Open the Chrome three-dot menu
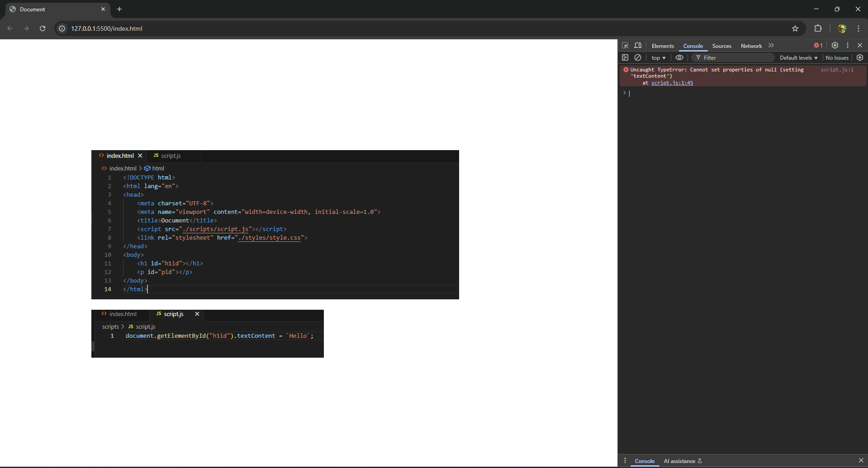 859,28
